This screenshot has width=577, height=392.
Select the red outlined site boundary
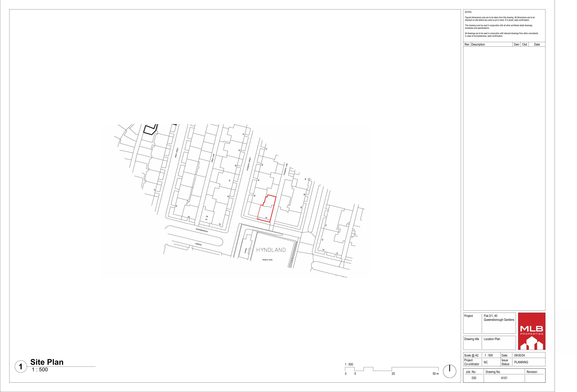[x=267, y=208]
